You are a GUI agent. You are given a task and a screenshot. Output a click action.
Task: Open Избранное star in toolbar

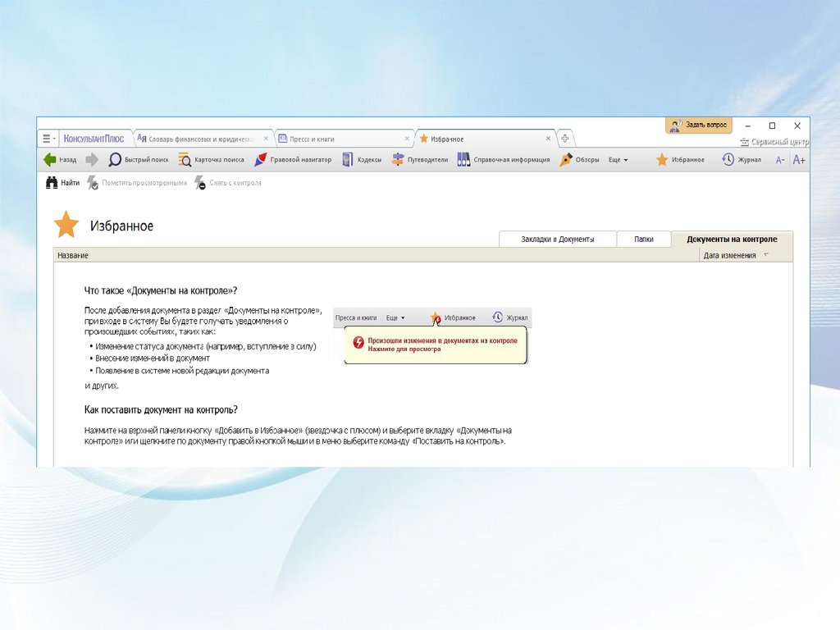point(680,160)
